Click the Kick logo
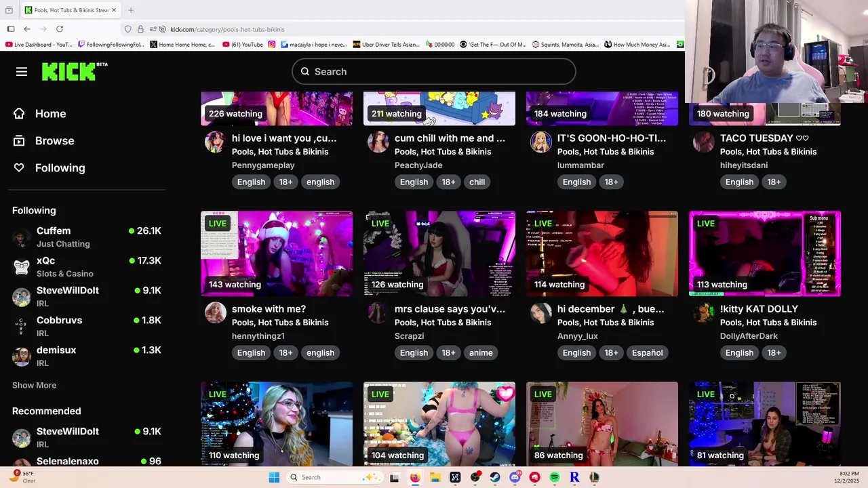 [x=75, y=71]
